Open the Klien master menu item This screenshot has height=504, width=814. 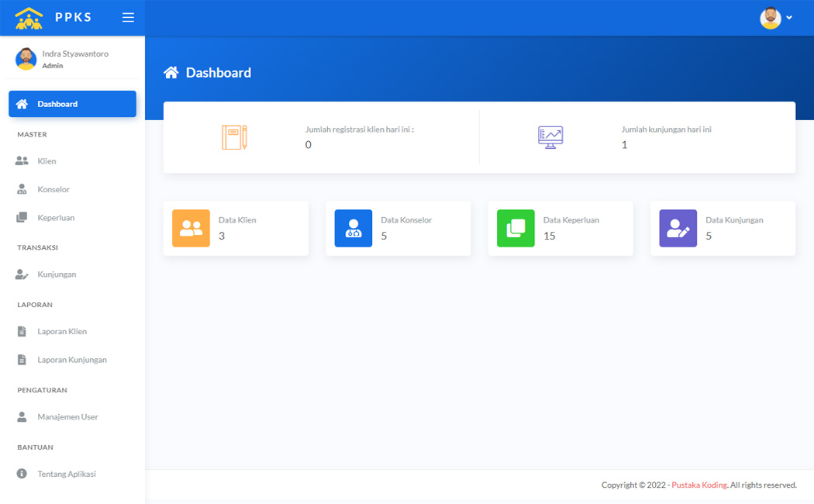pos(47,161)
